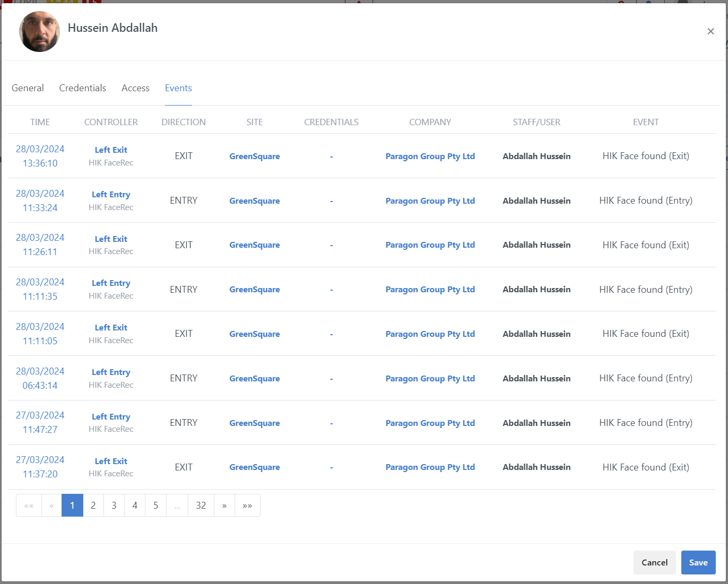Open page 32 of events
The height and width of the screenshot is (584, 728).
[x=201, y=505]
